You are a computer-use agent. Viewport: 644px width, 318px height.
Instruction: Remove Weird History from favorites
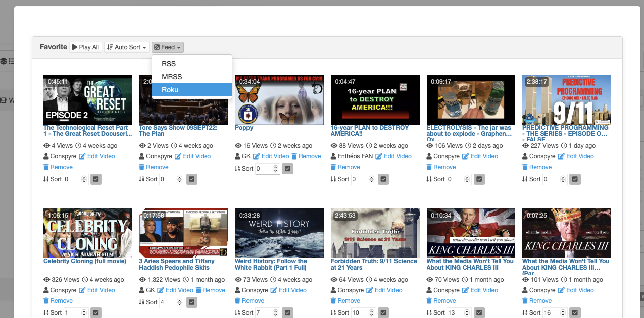250,301
